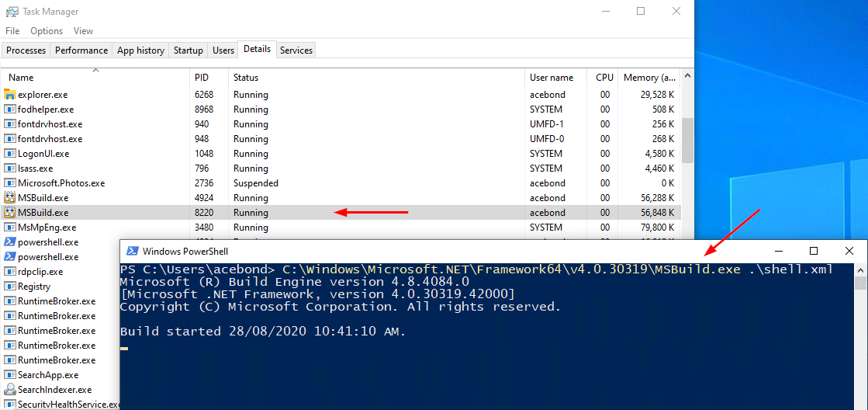This screenshot has height=410, width=868.
Task: Select the LogonUI.exe process name
Action: pyautogui.click(x=43, y=154)
